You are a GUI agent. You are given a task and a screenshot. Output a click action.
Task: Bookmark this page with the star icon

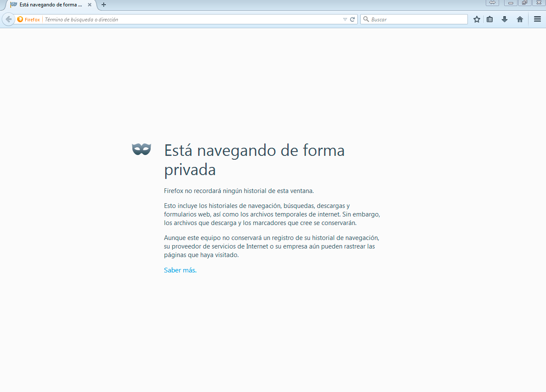477,19
